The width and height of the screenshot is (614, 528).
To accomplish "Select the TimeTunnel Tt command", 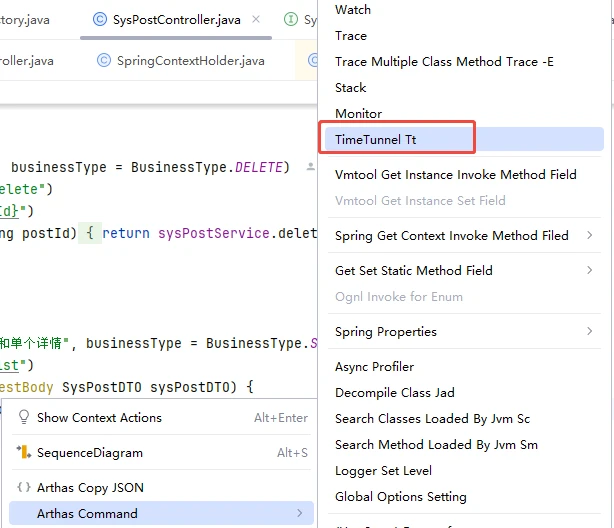I will (x=376, y=140).
